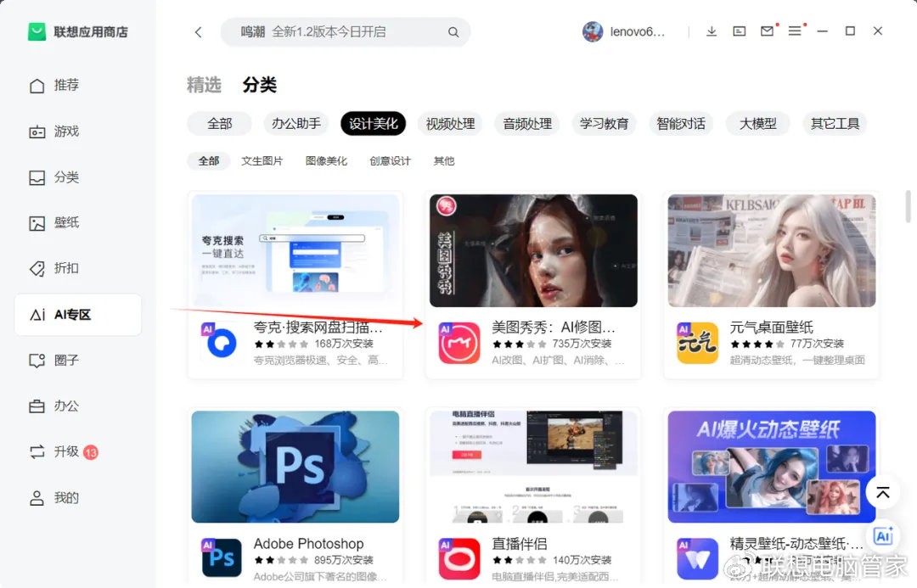
Task: Open the 直播伴侣 banner thumbnail
Action: pyautogui.click(x=533, y=467)
